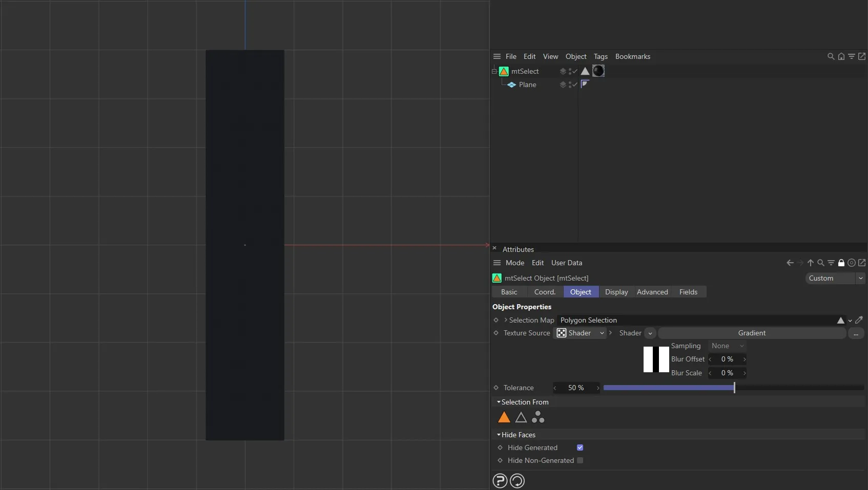The width and height of the screenshot is (868, 490).
Task: Click the ... button next to Gradient
Action: [x=857, y=333]
